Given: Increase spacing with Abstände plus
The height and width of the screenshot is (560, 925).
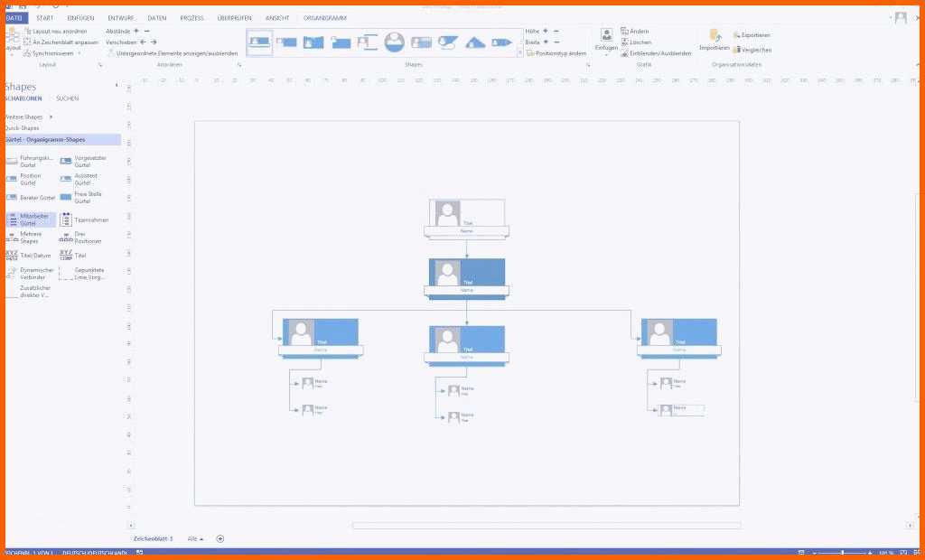Looking at the screenshot, I should click(x=136, y=31).
